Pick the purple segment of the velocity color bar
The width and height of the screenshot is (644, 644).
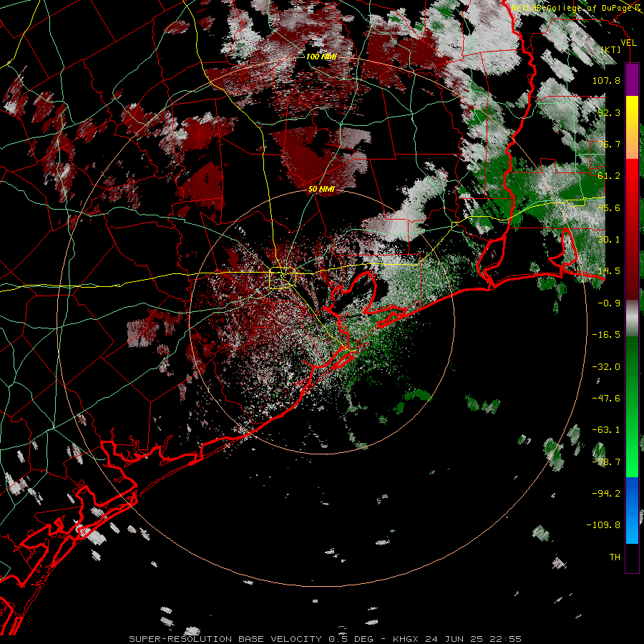[x=632, y=79]
